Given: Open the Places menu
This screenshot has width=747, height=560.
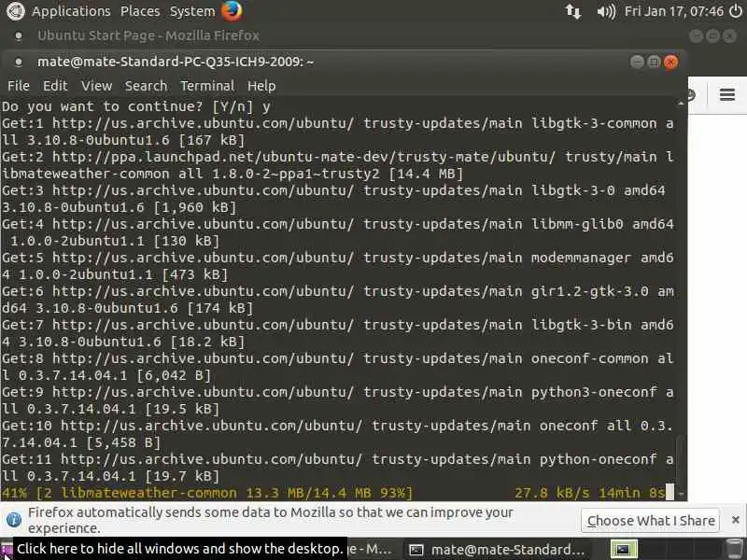Looking at the screenshot, I should click(x=140, y=11).
